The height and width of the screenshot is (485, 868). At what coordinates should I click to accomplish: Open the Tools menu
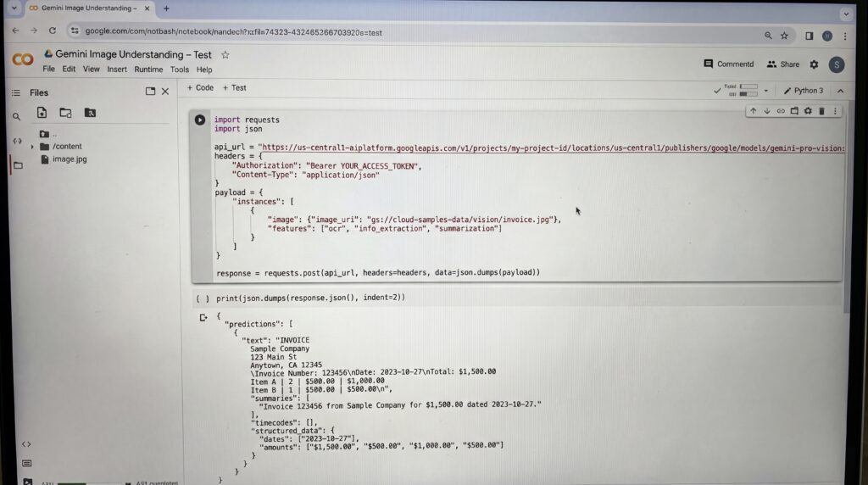click(x=180, y=70)
